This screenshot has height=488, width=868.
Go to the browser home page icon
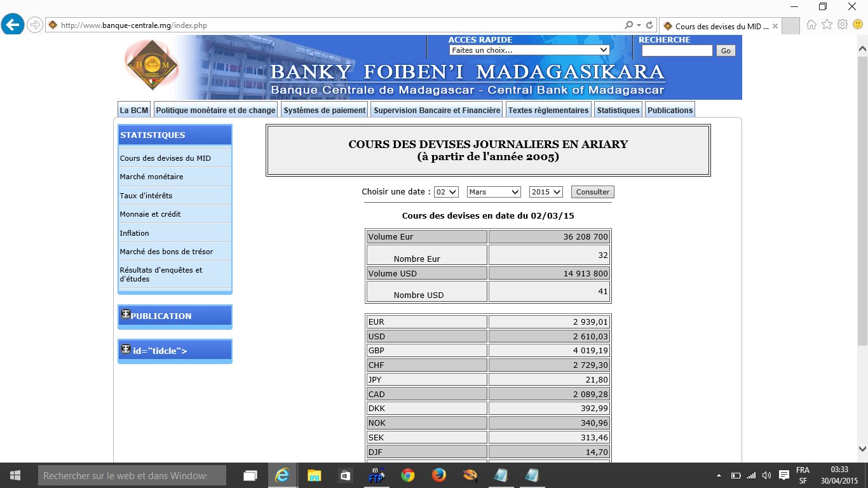(x=811, y=25)
